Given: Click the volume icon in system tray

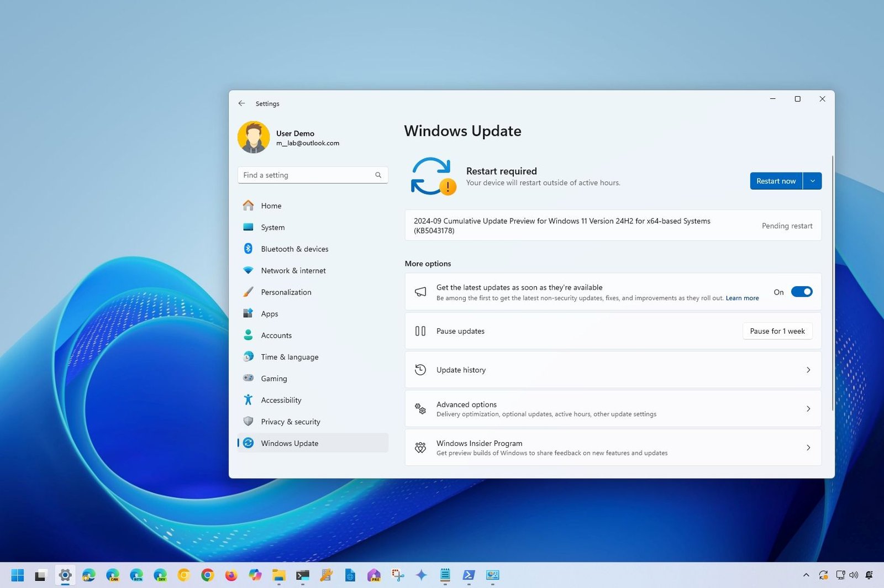Looking at the screenshot, I should 854,575.
